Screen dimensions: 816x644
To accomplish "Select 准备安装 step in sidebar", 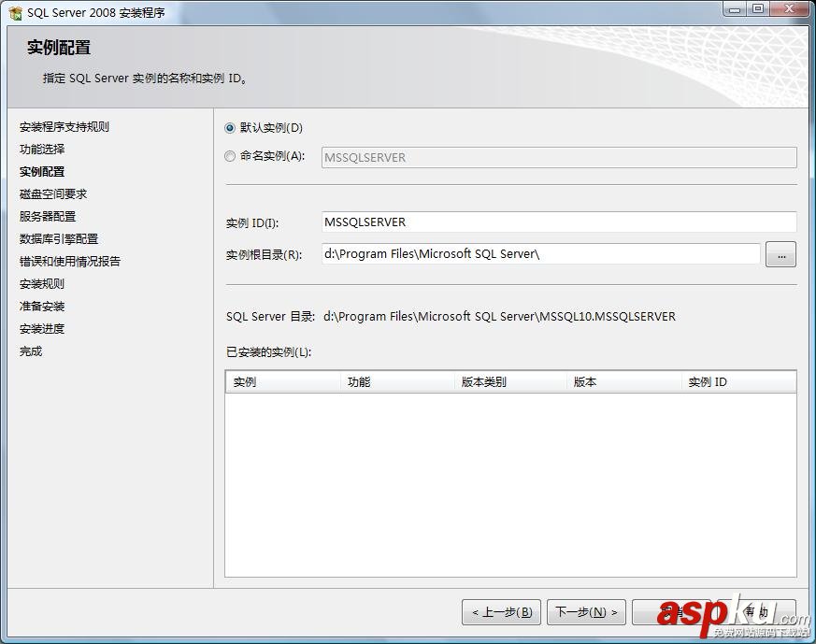I will (x=42, y=307).
